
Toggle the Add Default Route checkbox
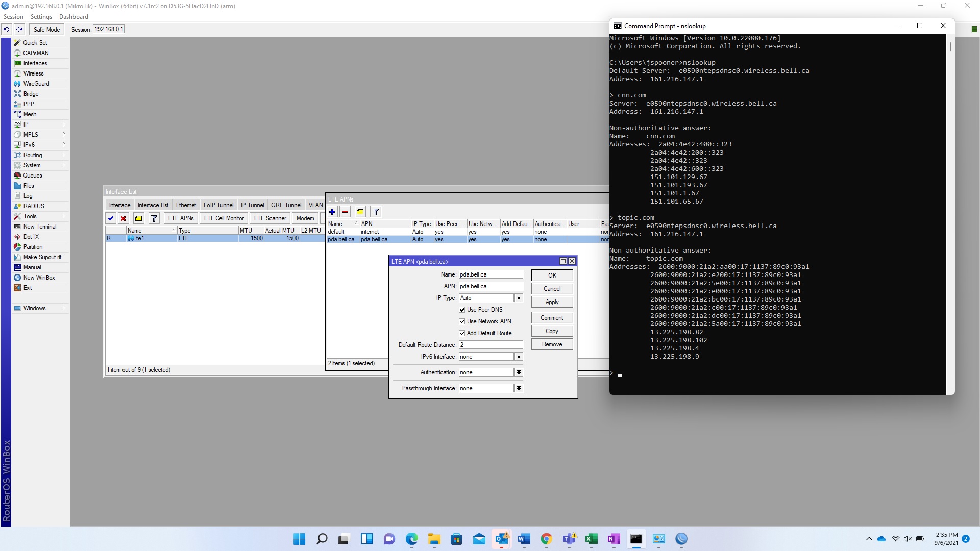tap(462, 333)
